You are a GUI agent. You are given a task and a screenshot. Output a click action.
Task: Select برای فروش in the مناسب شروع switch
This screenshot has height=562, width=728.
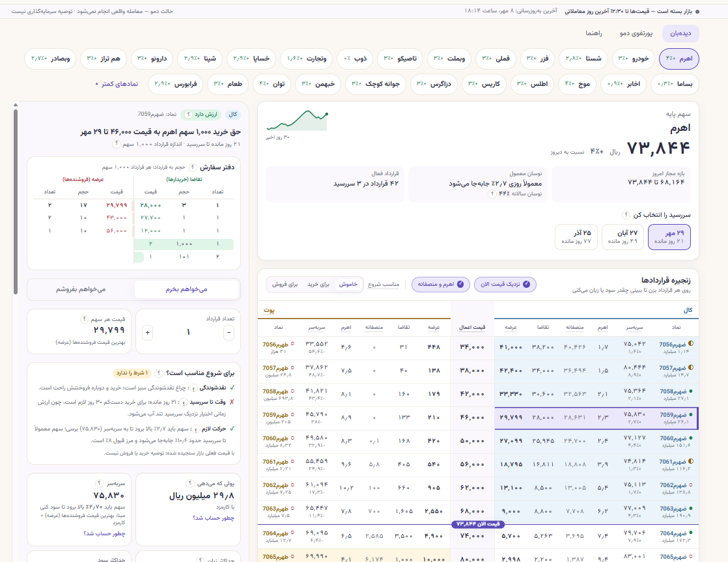pyautogui.click(x=285, y=284)
